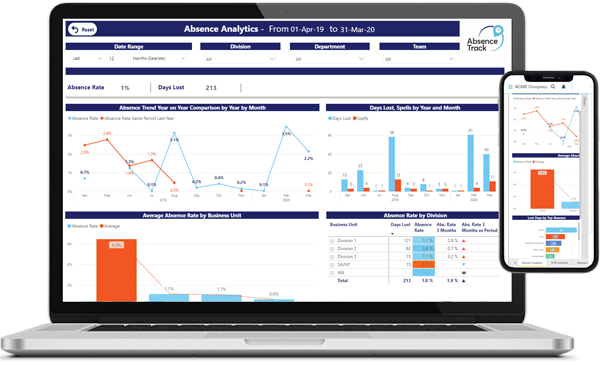Expand the Division 3 table row
This screenshot has height=366, width=600.
pyautogui.click(x=332, y=257)
